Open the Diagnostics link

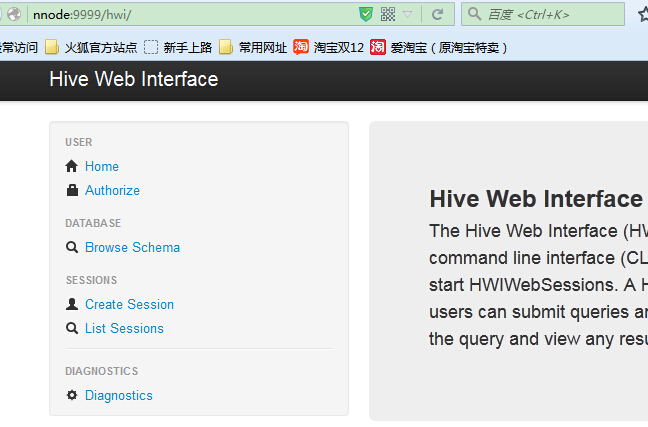coord(119,395)
